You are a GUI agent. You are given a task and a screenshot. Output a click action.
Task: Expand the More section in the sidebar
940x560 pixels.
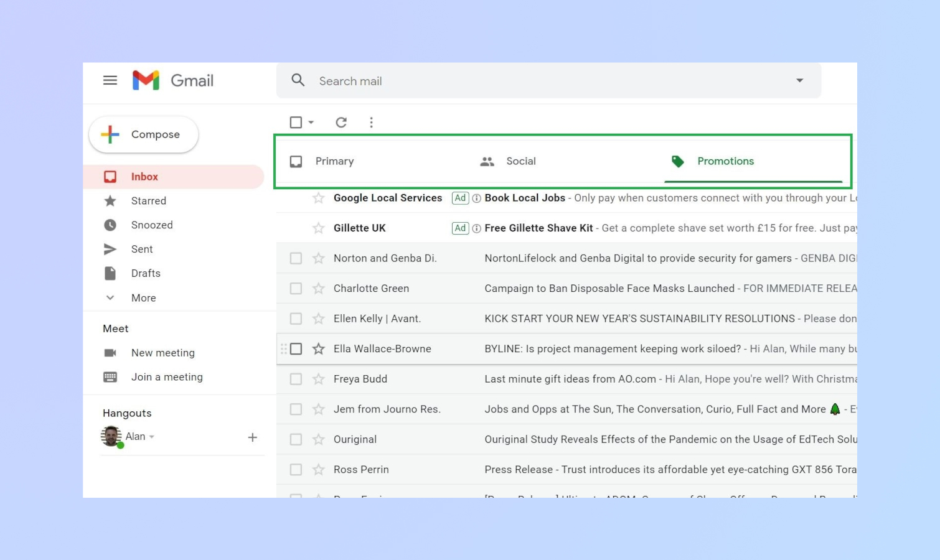click(143, 297)
